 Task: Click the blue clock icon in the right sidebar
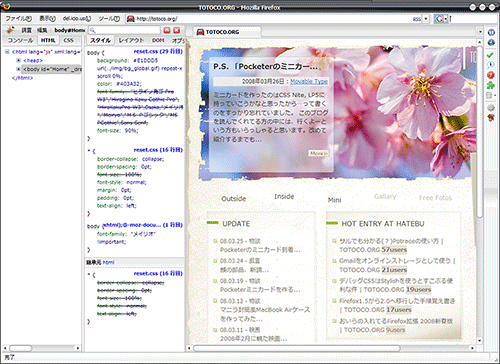(491, 42)
